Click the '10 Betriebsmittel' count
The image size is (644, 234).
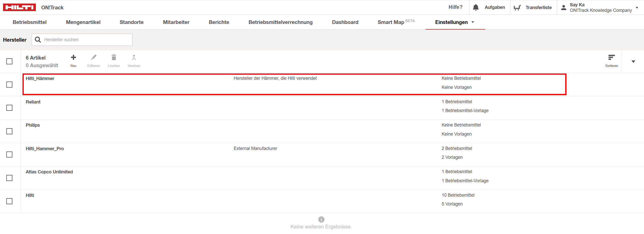click(458, 195)
